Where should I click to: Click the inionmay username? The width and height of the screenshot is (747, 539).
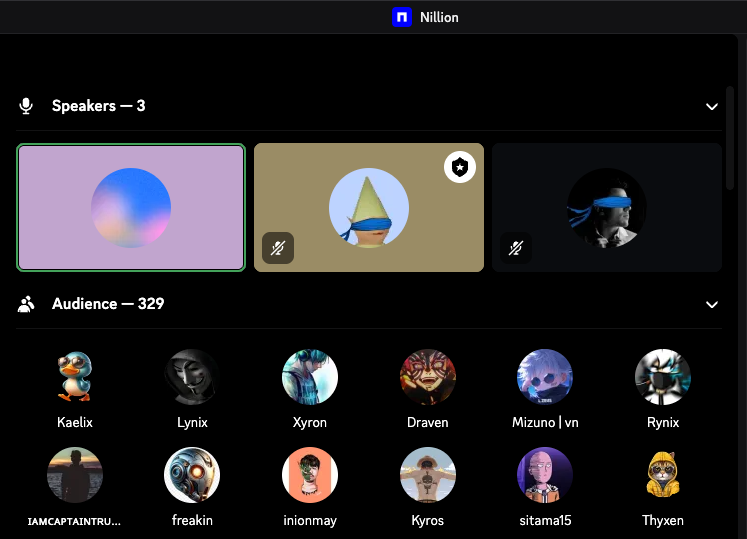click(x=310, y=520)
